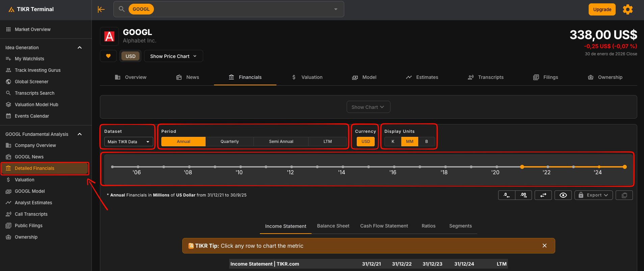
Task: Set display units to K
Action: [393, 142]
